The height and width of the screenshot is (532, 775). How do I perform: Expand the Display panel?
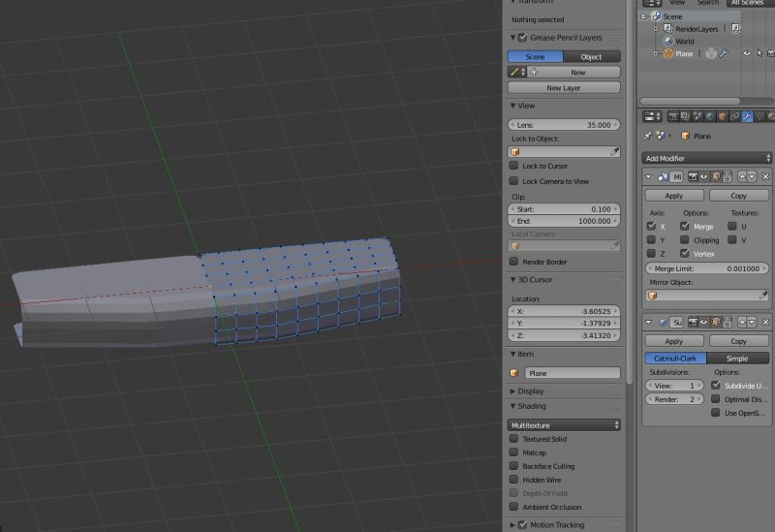click(512, 391)
